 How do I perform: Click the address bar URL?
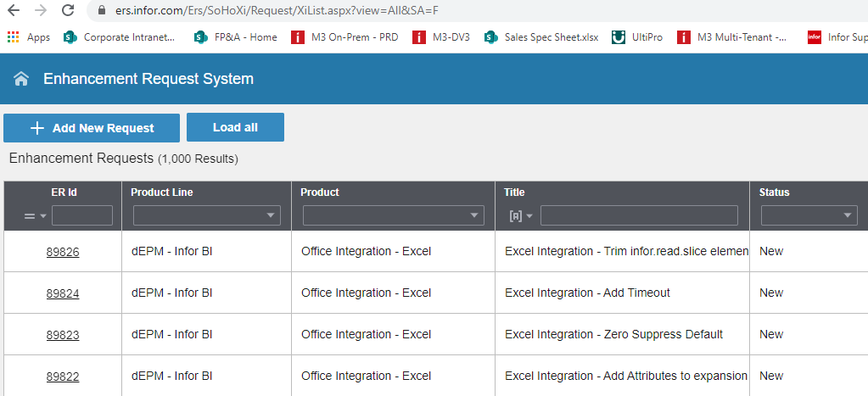pos(277,10)
